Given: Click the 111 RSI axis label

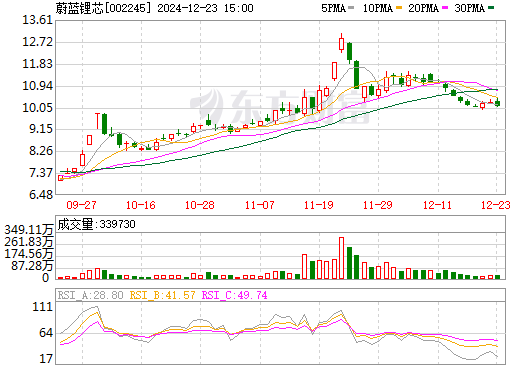Looking at the screenshot, I should click(x=43, y=307).
